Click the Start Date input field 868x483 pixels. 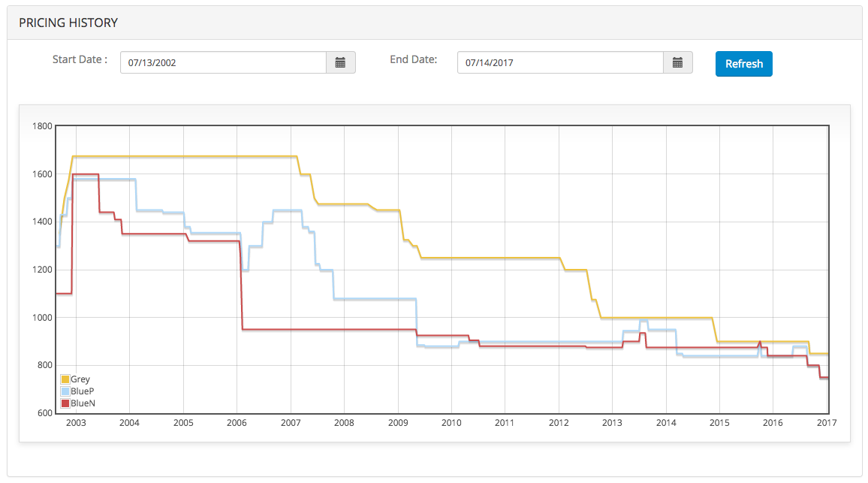[x=223, y=62]
